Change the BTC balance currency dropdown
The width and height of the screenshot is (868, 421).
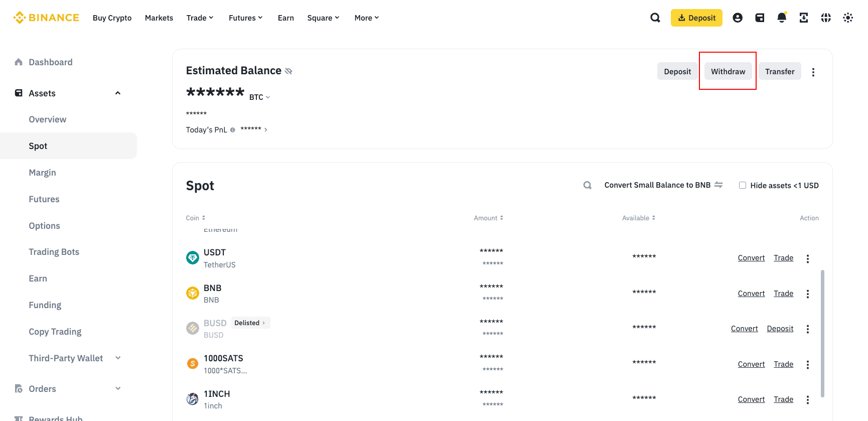click(260, 97)
